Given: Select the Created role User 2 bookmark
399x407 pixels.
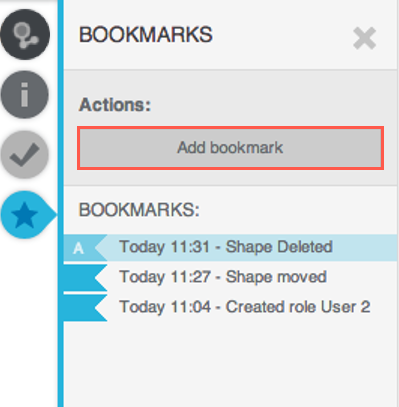Looking at the screenshot, I should 230,307.
